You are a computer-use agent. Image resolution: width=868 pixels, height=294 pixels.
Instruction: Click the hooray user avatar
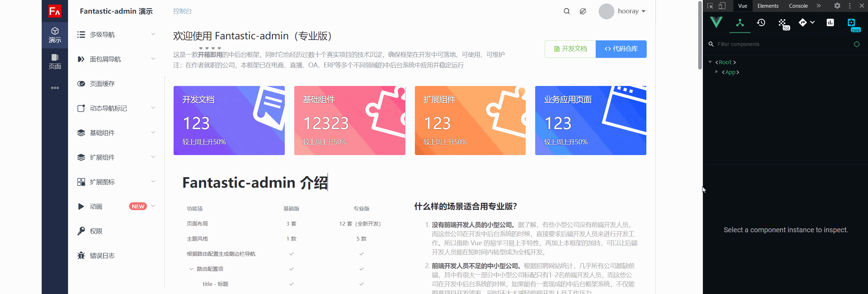(x=606, y=11)
